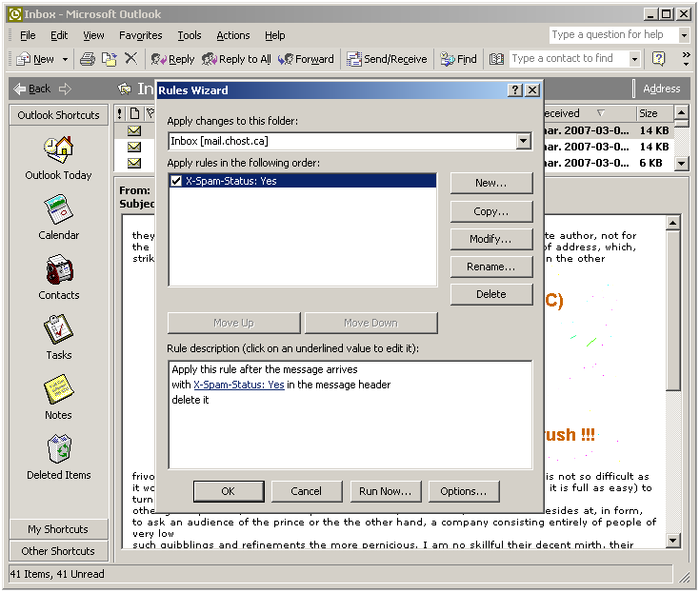The width and height of the screenshot is (700, 593).
Task: Click the Rules Wizard help question button
Action: [514, 90]
